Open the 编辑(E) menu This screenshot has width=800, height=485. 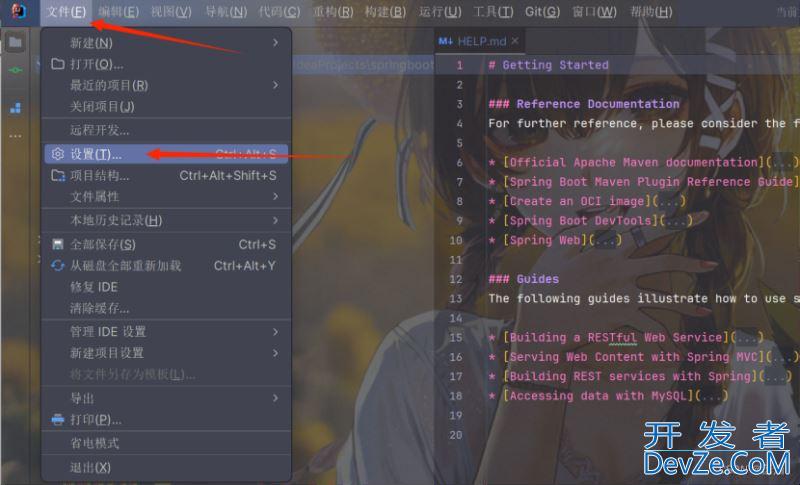click(x=118, y=12)
